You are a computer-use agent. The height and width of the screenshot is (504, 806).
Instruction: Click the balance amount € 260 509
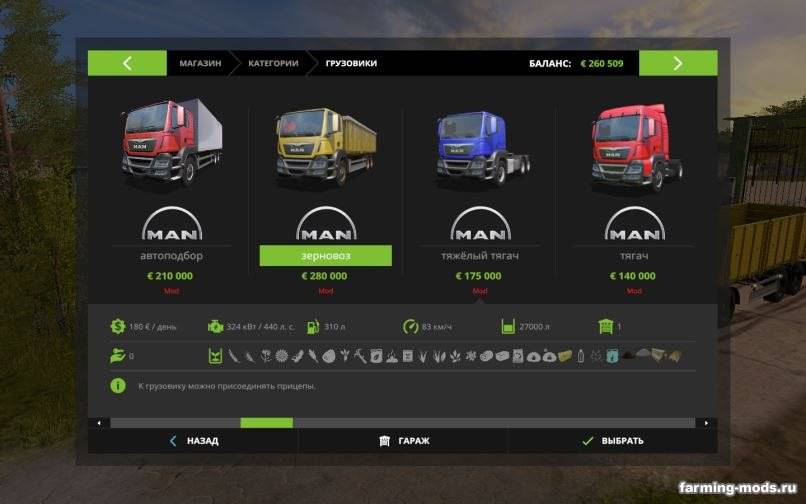click(x=601, y=63)
